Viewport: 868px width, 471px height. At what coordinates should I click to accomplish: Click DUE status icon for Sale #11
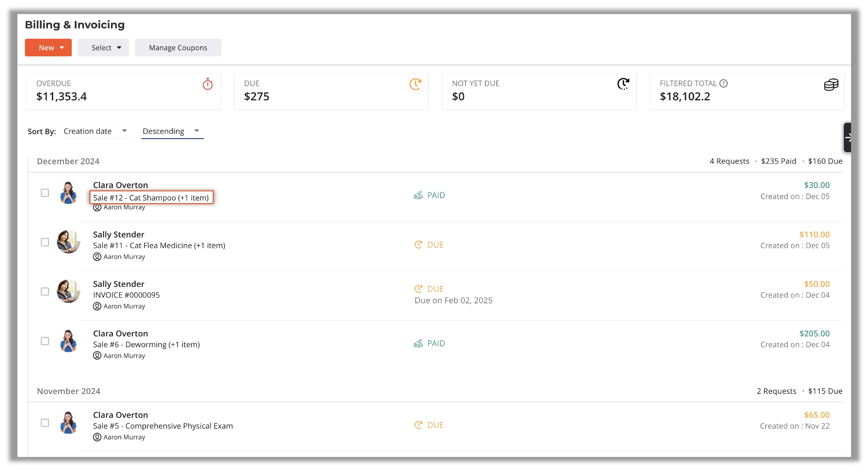pos(418,245)
